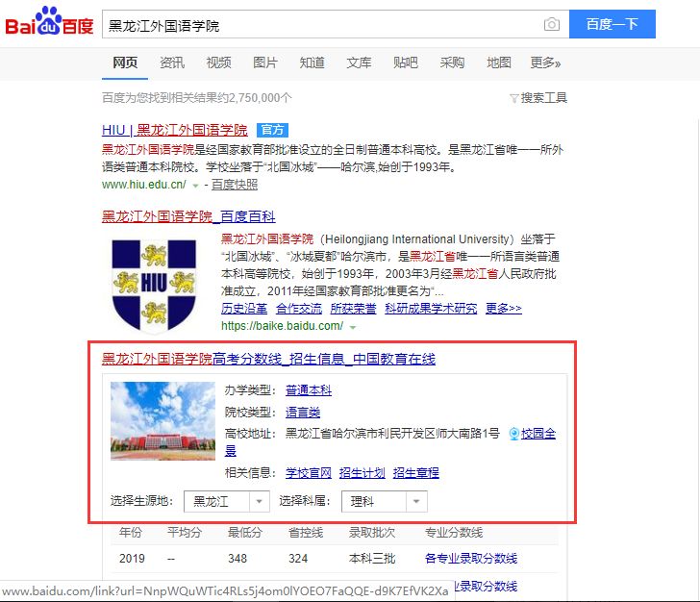Image resolution: width=700 pixels, height=602 pixels.
Task: Switch to the 贴吧 tab
Action: (x=406, y=63)
